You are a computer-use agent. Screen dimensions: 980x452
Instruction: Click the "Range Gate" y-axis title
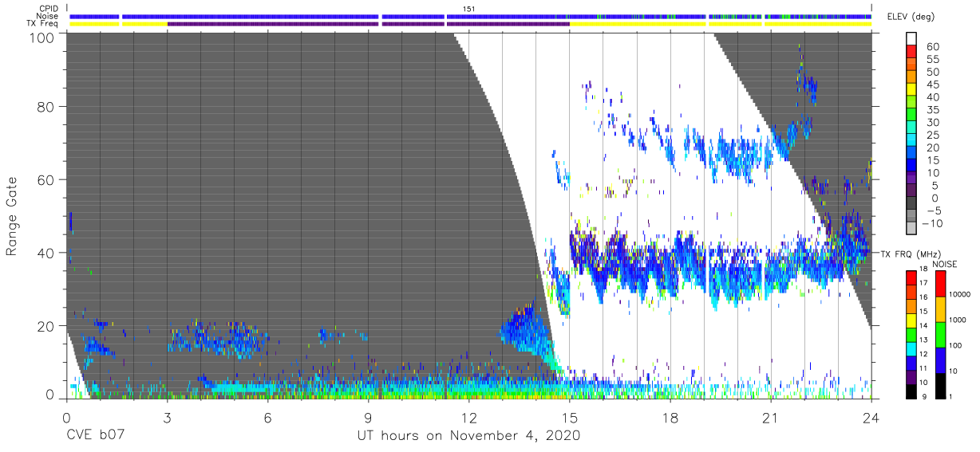(12, 216)
